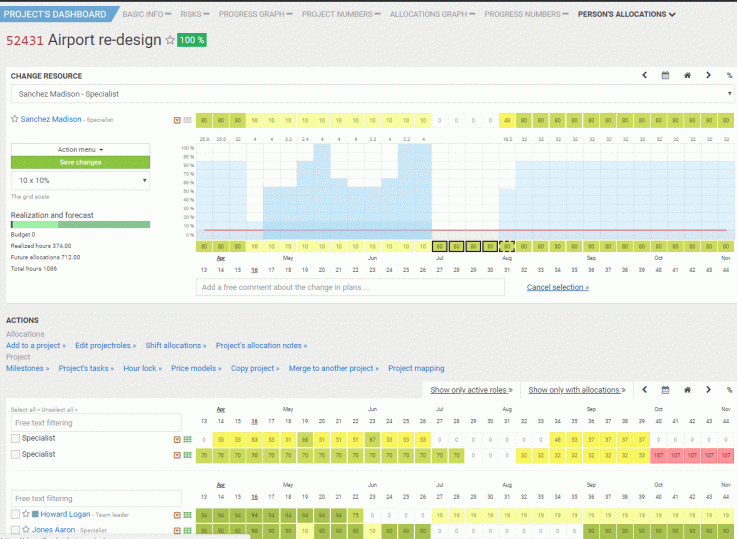Check the second Specialist role checkbox
The height and width of the screenshot is (539, 737).
[x=15, y=454]
